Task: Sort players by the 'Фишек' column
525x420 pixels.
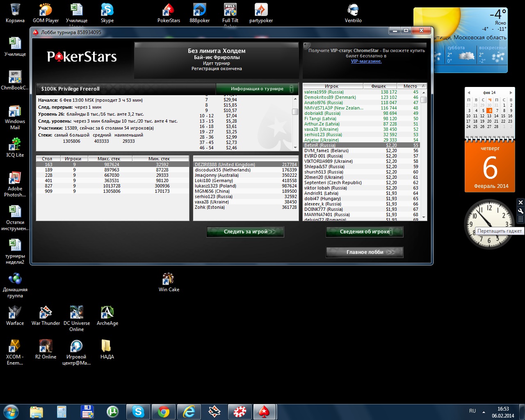Action: [x=379, y=86]
